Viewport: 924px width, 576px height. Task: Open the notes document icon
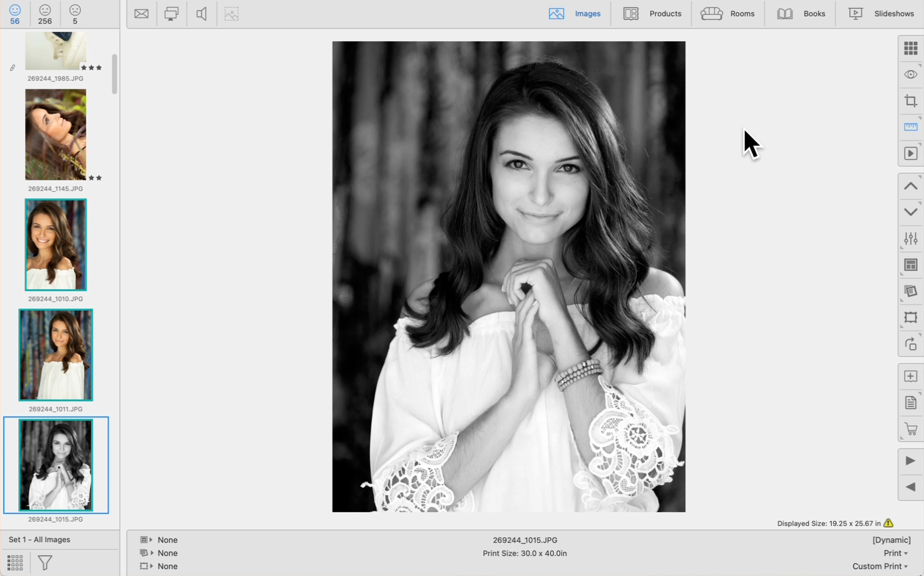pos(910,403)
